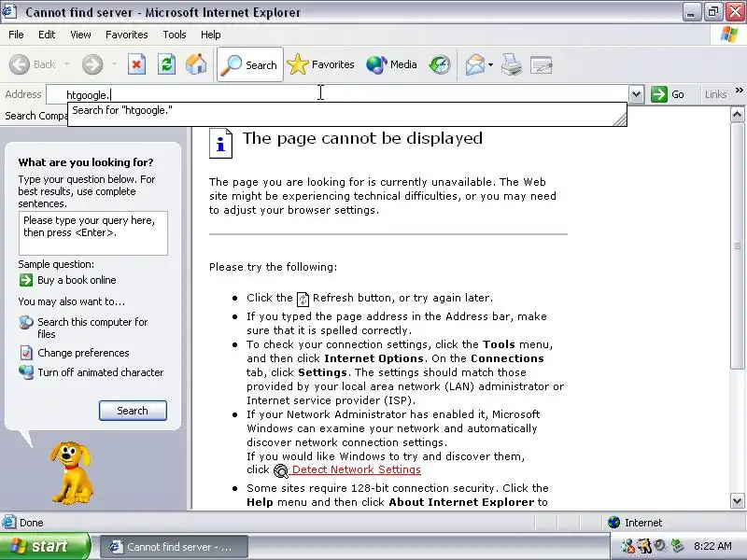Screen dimensions: 747x560
Task: Expand the Back history dropdown arrow
Action: point(66,63)
